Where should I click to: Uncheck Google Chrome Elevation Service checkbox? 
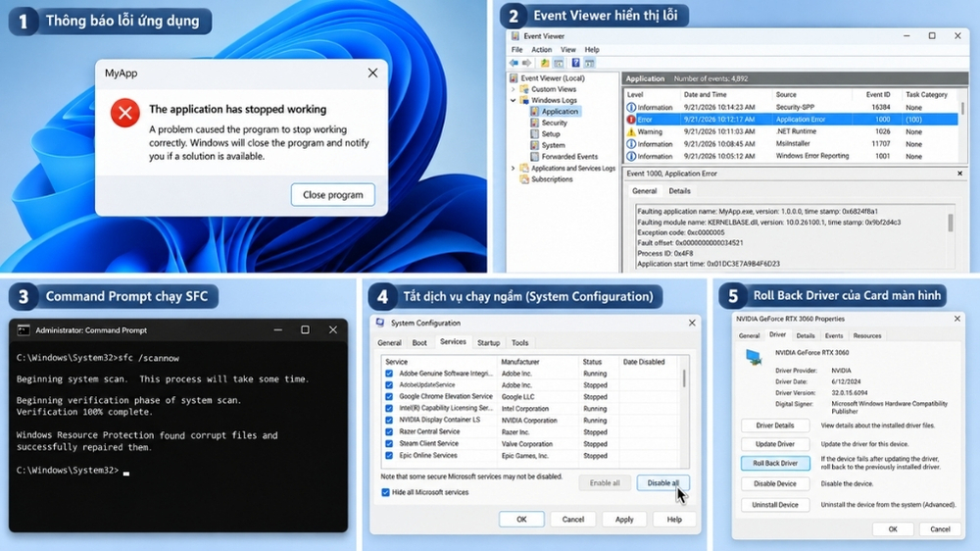point(389,396)
